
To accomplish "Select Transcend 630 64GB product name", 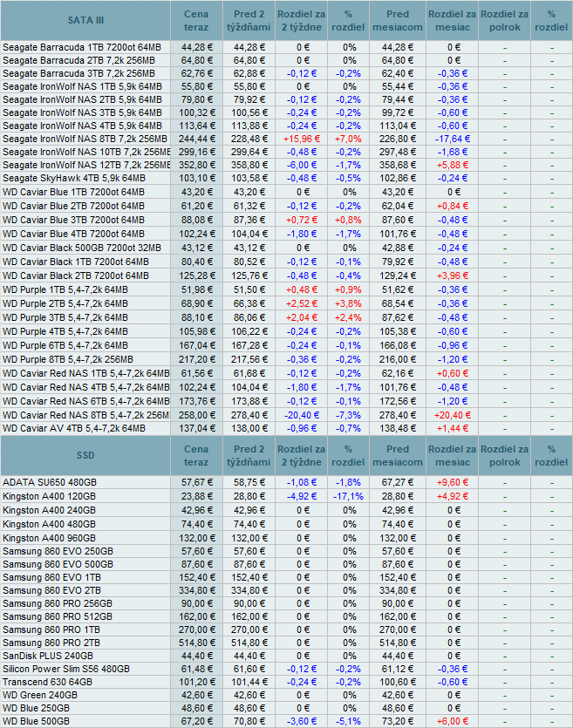I will pyautogui.click(x=47, y=682).
